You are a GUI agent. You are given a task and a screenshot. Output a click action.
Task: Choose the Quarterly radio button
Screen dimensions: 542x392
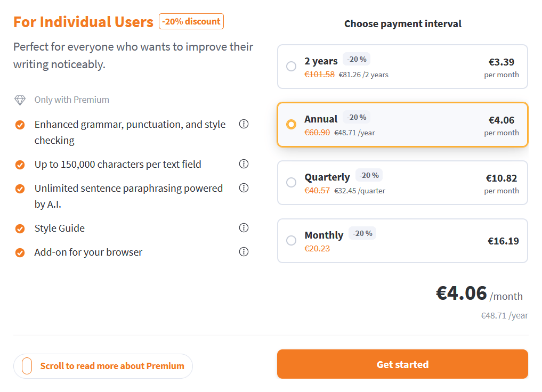292,182
